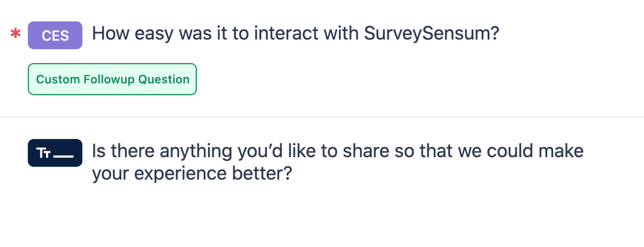Click the letters CES on the purple badge
This screenshot has height=247, width=644.
pos(55,36)
